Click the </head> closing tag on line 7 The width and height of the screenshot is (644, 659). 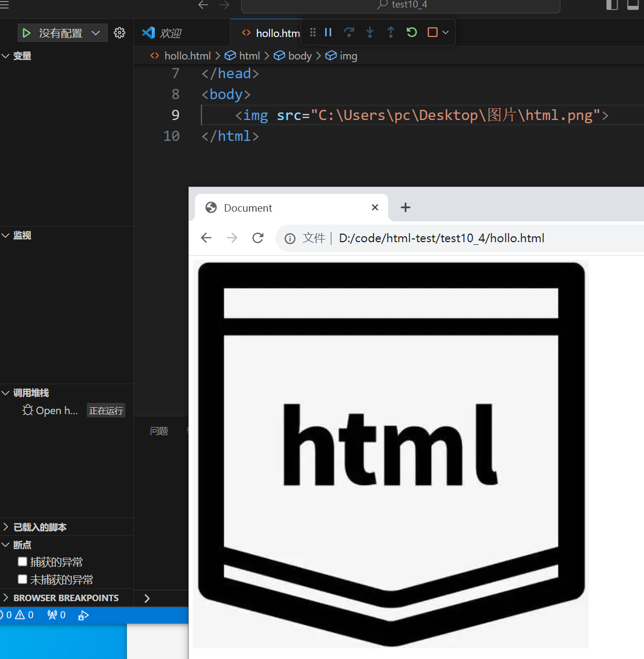coord(230,73)
